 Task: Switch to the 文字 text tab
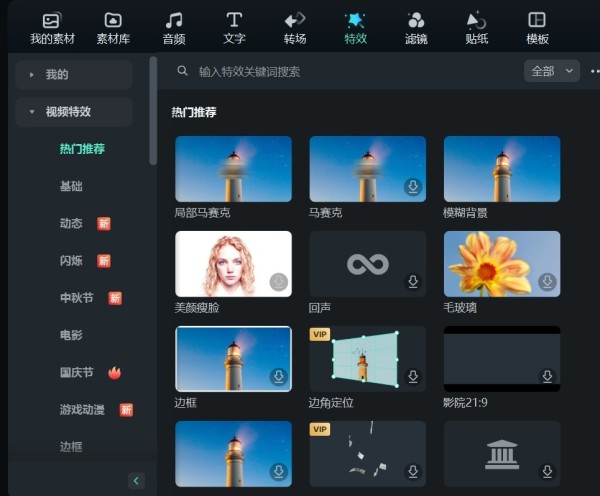tap(234, 29)
